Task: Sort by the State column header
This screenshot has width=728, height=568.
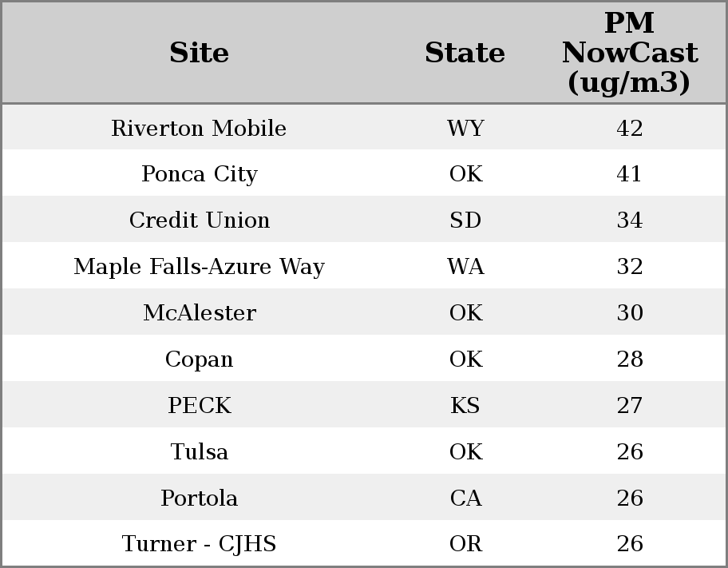Action: click(x=465, y=53)
